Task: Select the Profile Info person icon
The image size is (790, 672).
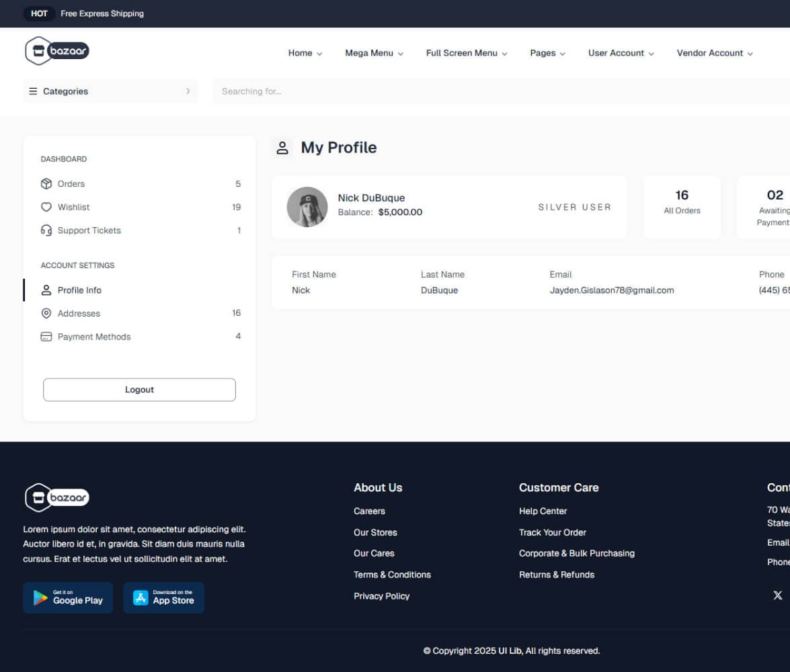Action: coord(46,290)
